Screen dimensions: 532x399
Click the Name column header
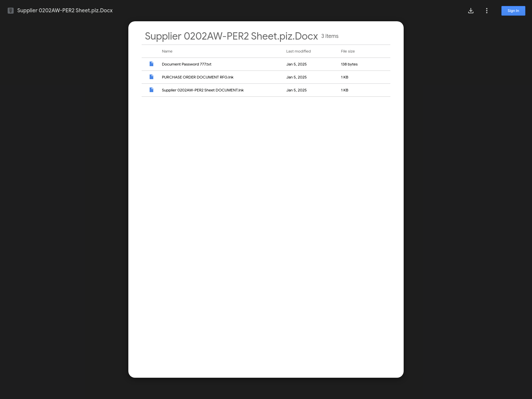click(x=167, y=51)
